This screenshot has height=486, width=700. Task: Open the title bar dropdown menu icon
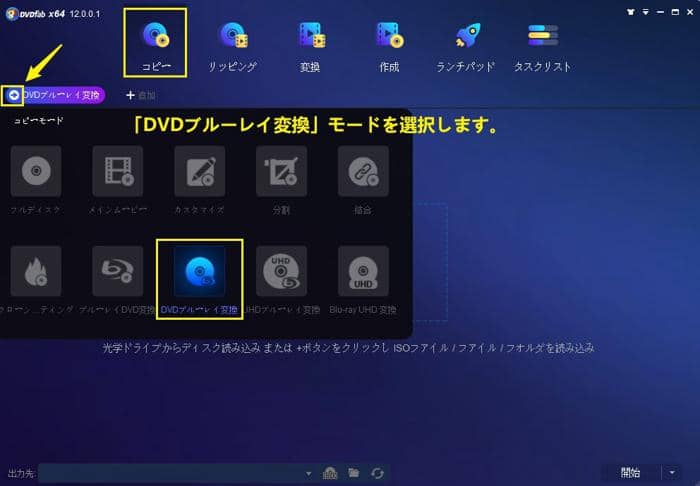646,12
